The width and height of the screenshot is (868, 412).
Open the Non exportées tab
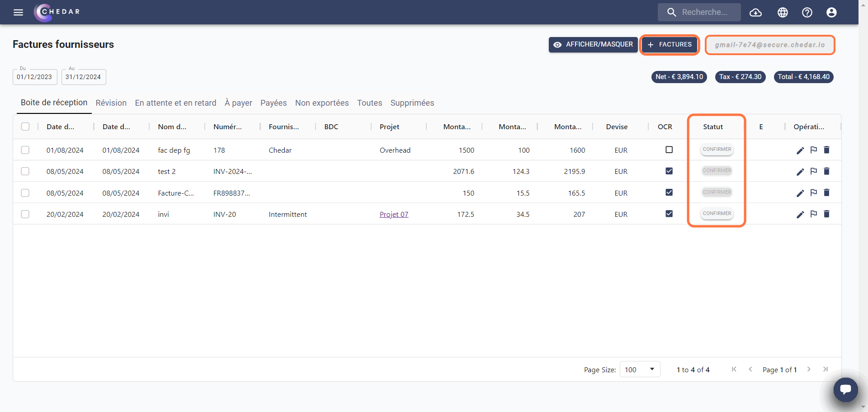point(322,103)
